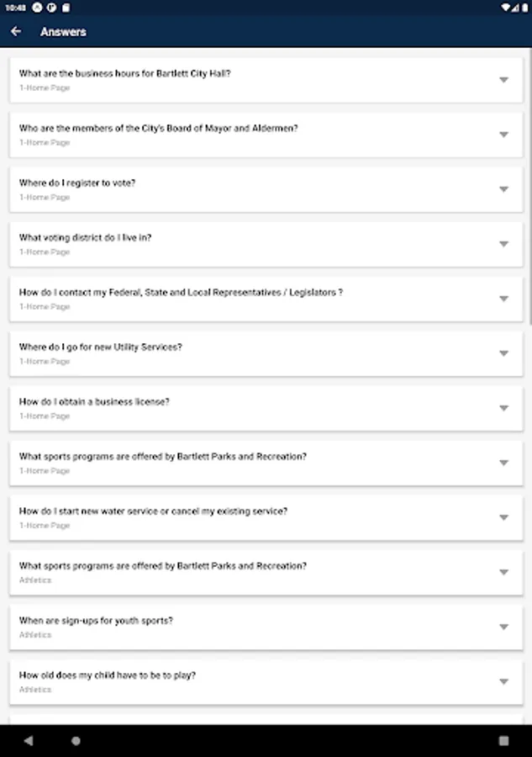Select 'How do I obtain a business license?'
This screenshot has width=532, height=757.
(94, 402)
